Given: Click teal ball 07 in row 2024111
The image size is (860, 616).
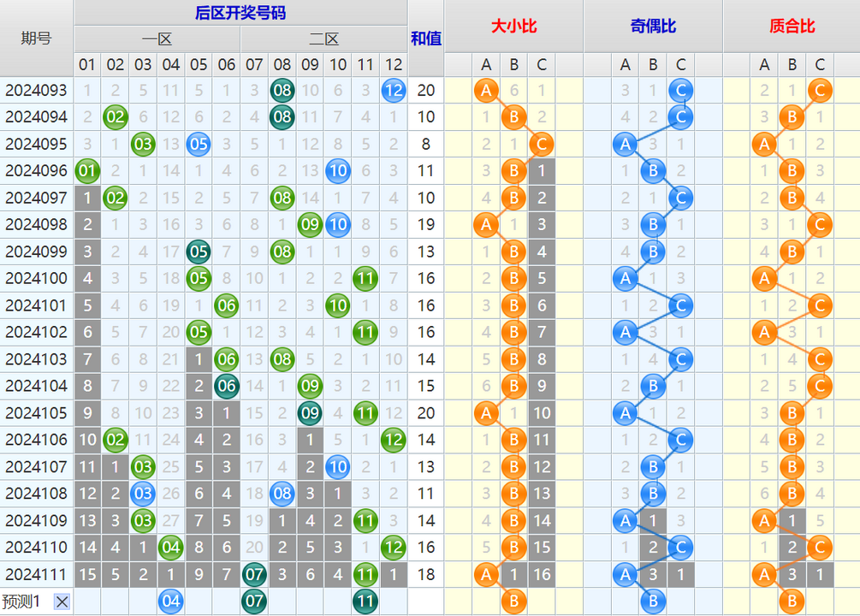Looking at the screenshot, I should click(254, 574).
